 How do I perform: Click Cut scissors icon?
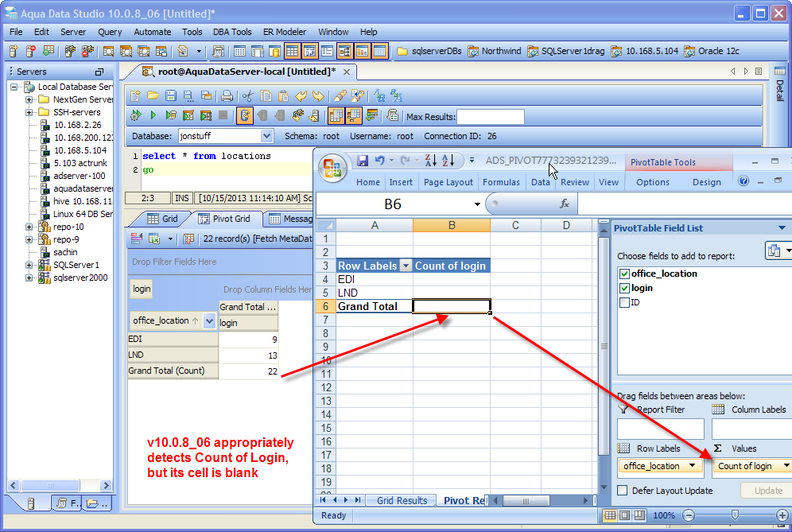tap(247, 96)
